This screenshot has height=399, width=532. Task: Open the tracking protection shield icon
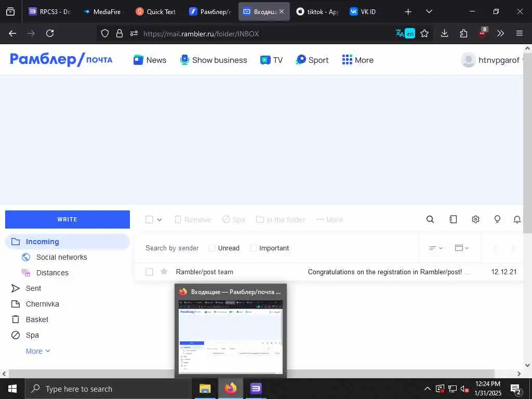point(105,33)
